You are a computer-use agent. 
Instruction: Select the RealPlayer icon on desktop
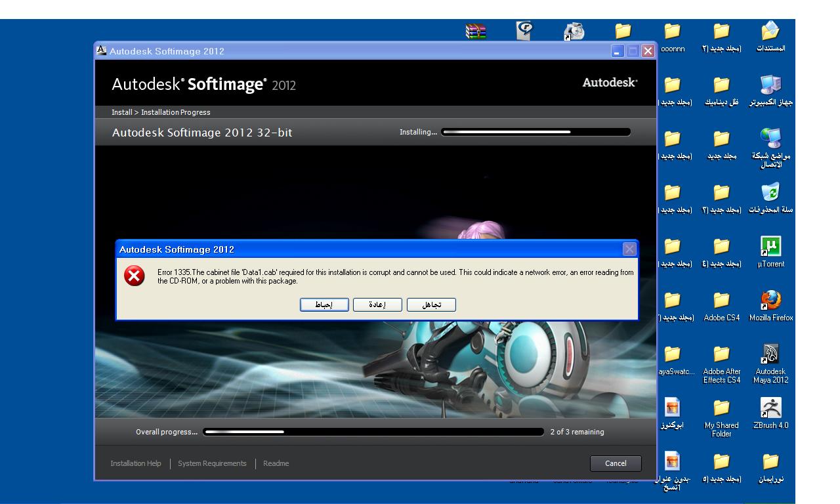(x=524, y=32)
